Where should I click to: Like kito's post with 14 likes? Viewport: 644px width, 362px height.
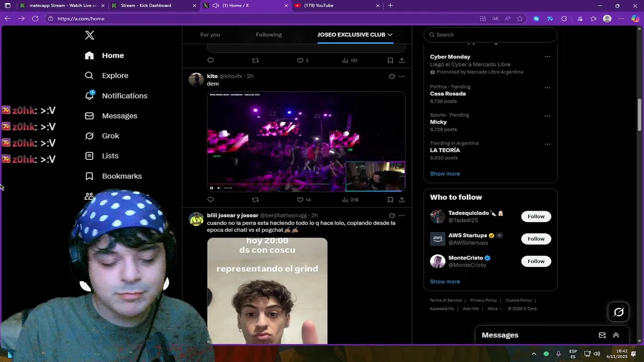tap(303, 200)
